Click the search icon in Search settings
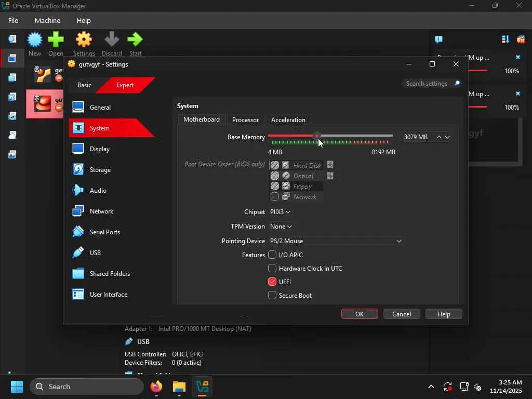 pyautogui.click(x=457, y=84)
